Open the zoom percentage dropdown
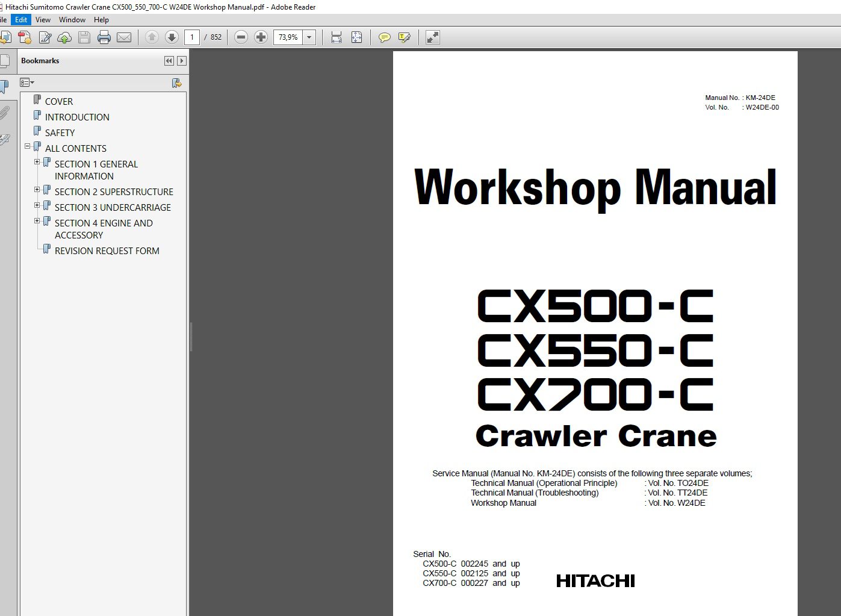The width and height of the screenshot is (841, 616). point(309,37)
